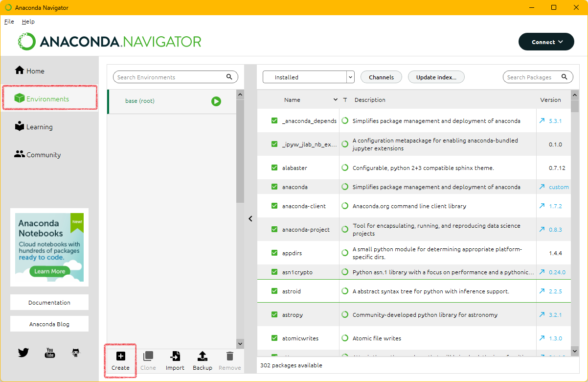Click the magnifier in Search Environments

pyautogui.click(x=229, y=77)
